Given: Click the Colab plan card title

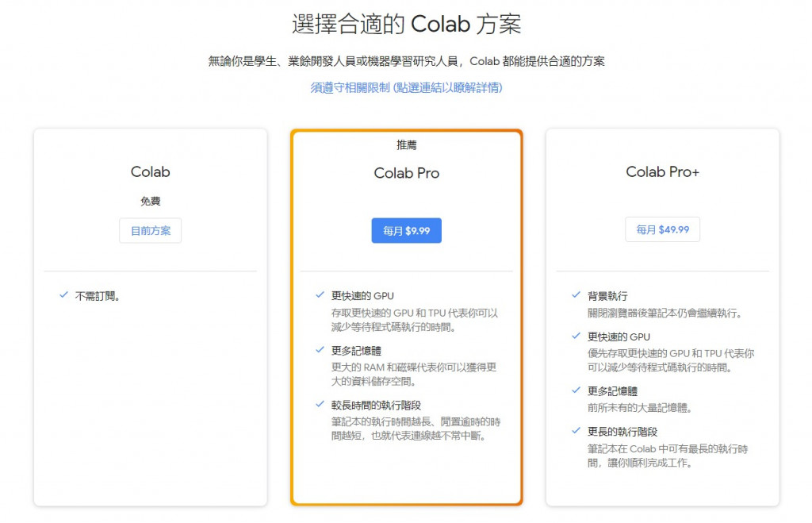Looking at the screenshot, I should click(x=150, y=171).
